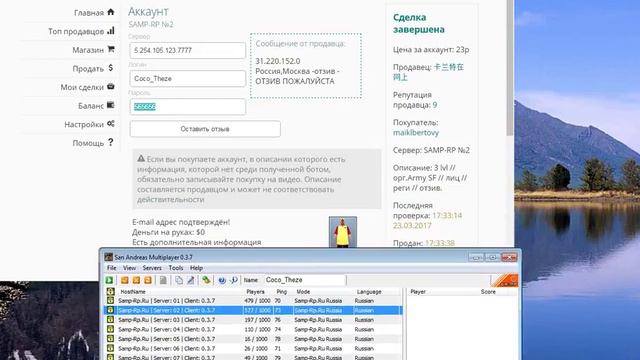Go to Главная in site sidebar
The height and width of the screenshot is (360, 640).
(89, 13)
